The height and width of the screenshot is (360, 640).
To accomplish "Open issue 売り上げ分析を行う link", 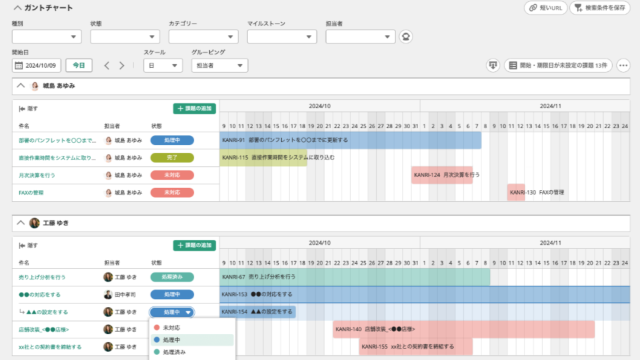I will pos(42,277).
